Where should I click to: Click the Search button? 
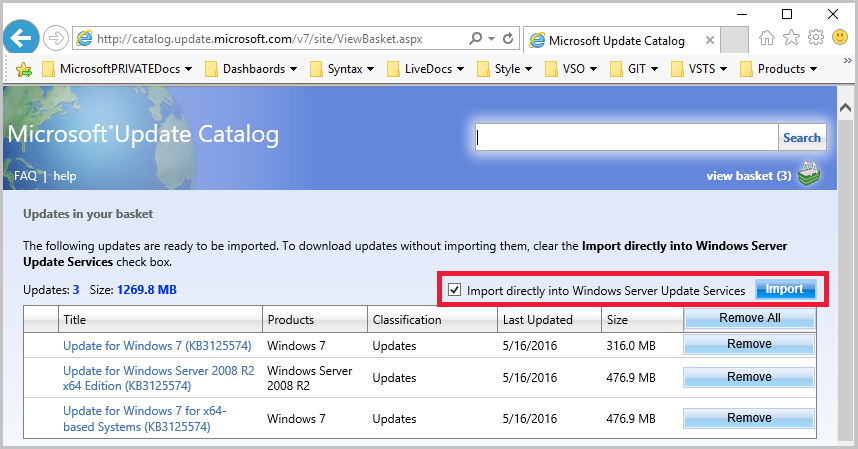click(802, 137)
